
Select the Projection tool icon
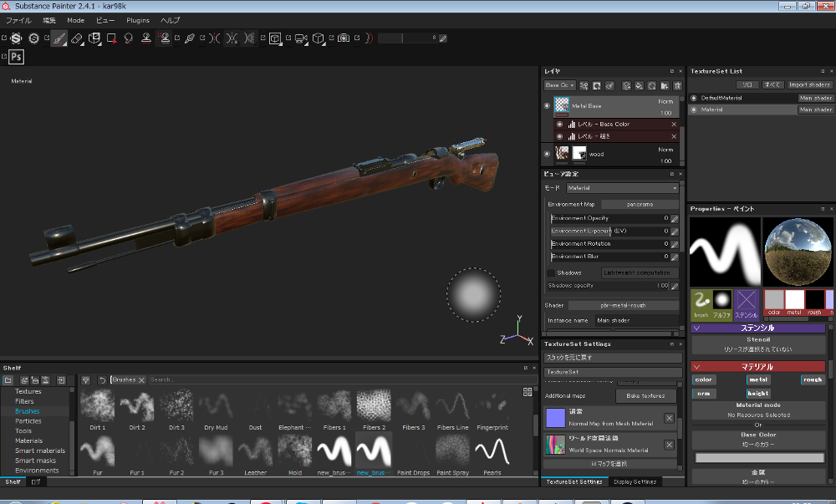94,38
